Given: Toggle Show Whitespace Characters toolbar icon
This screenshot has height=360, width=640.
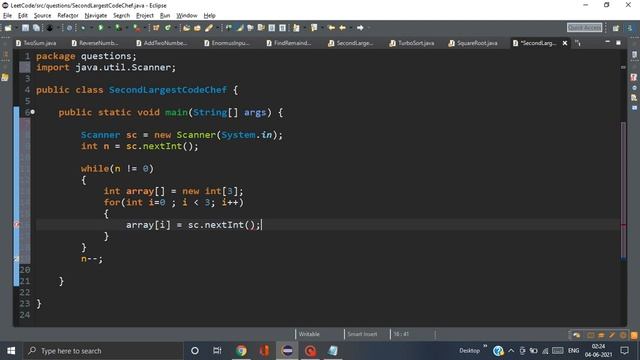Looking at the screenshot, I should tap(282, 28).
